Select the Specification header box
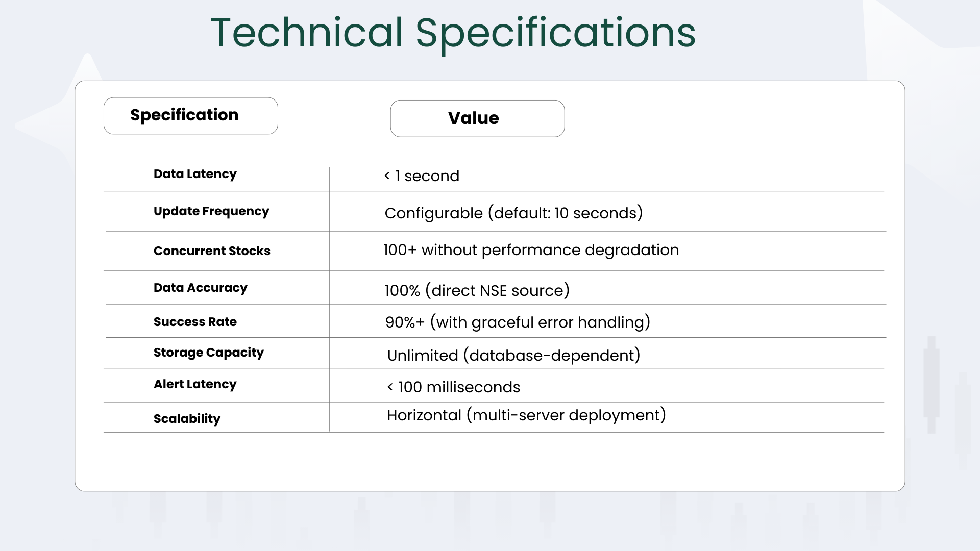This screenshot has width=980, height=551. click(190, 116)
